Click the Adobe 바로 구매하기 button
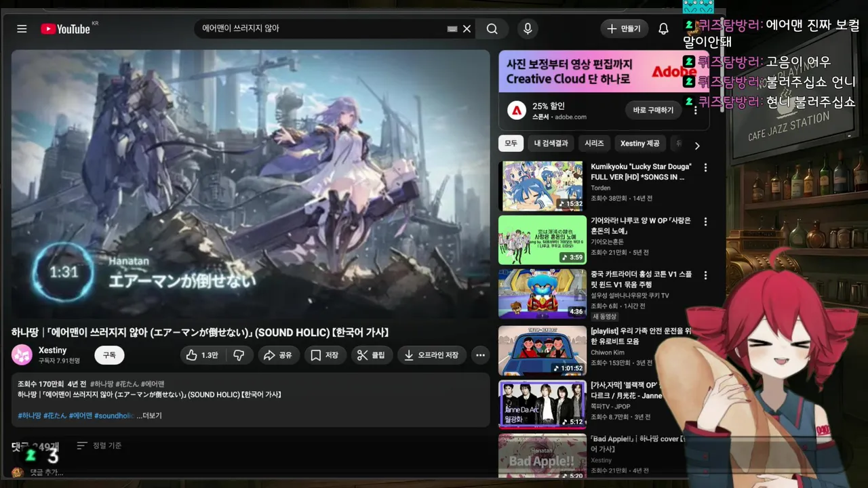This screenshot has height=488, width=868. click(653, 110)
